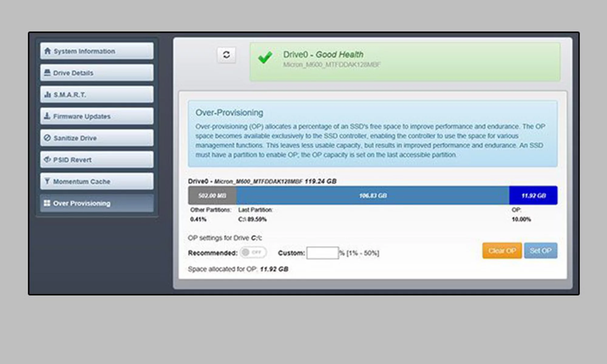Click the refresh drives icon
Viewport: 607px width, 364px height.
pyautogui.click(x=226, y=55)
